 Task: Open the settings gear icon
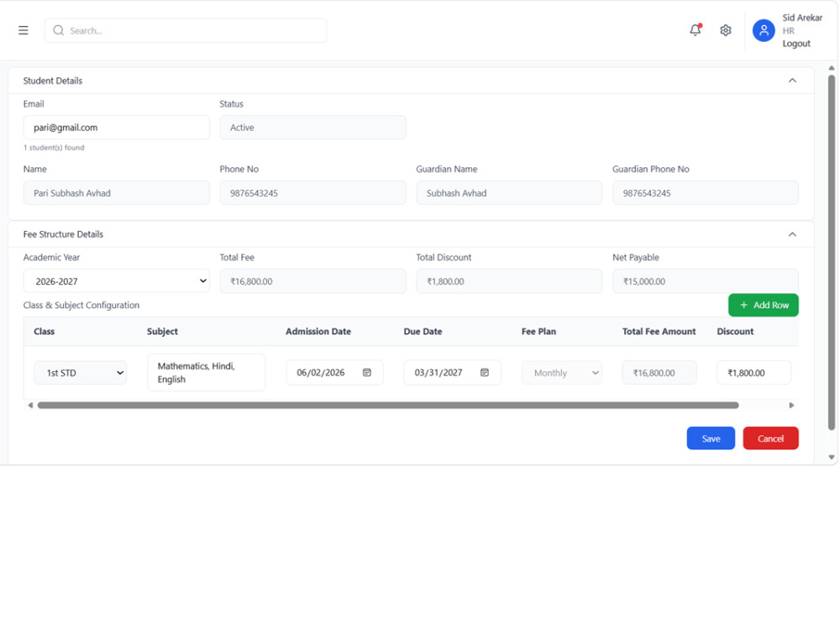tap(726, 30)
